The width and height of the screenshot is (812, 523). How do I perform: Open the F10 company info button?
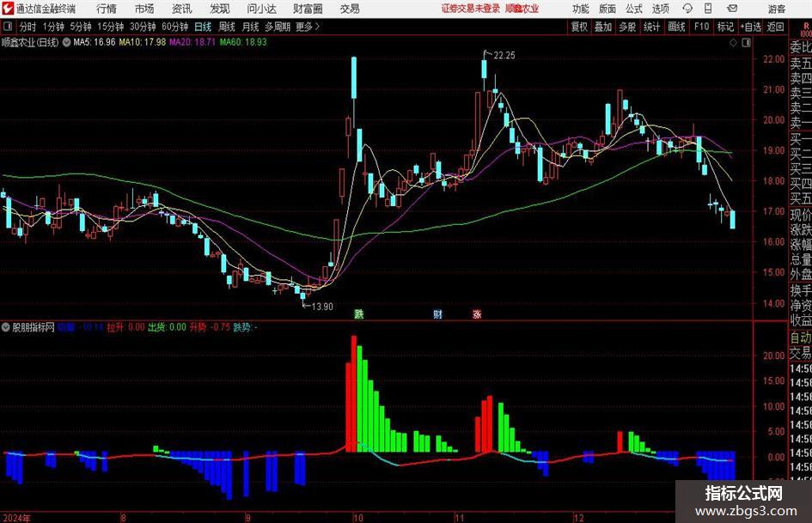pyautogui.click(x=702, y=27)
